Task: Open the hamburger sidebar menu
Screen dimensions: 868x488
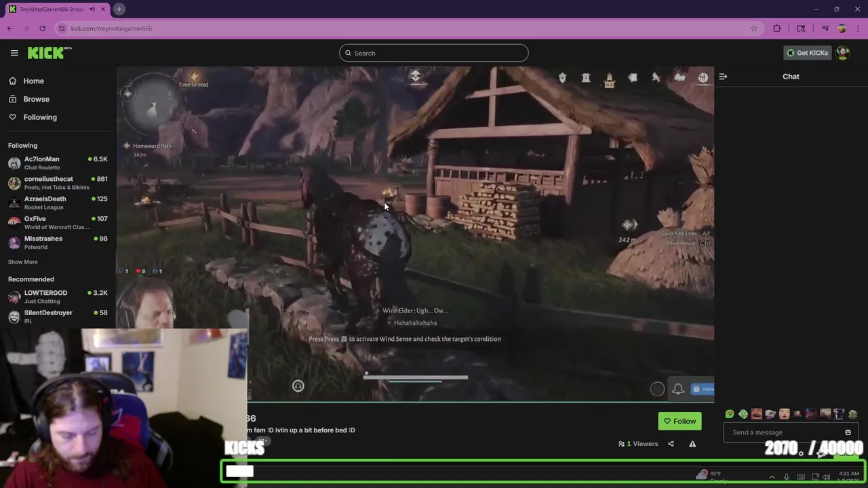Action: pyautogui.click(x=14, y=53)
